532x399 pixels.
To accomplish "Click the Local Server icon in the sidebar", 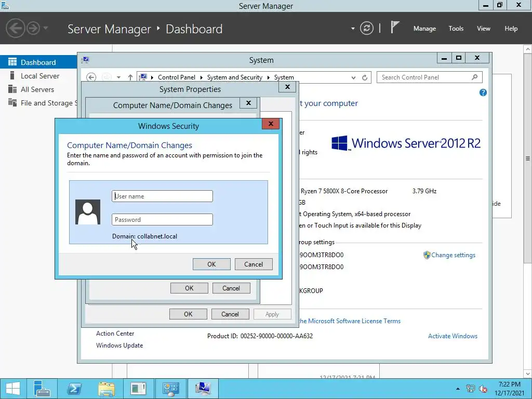I will tap(12, 75).
